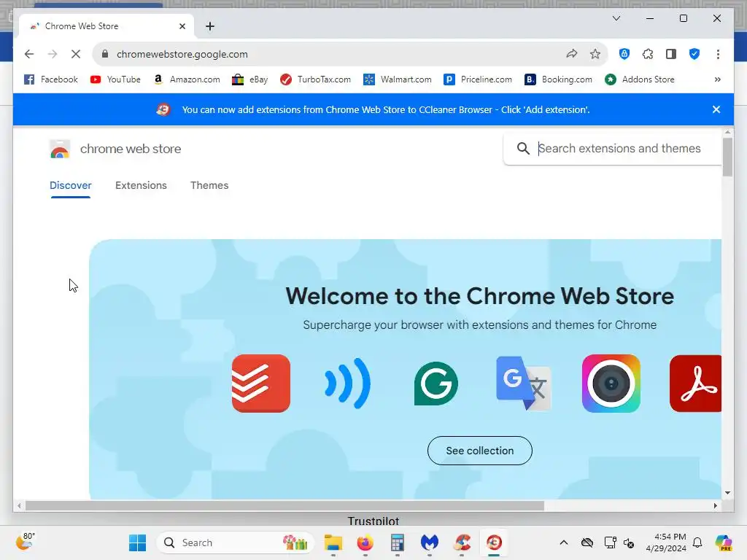Click the rainbow camera extension icon
The image size is (747, 560).
coord(611,384)
